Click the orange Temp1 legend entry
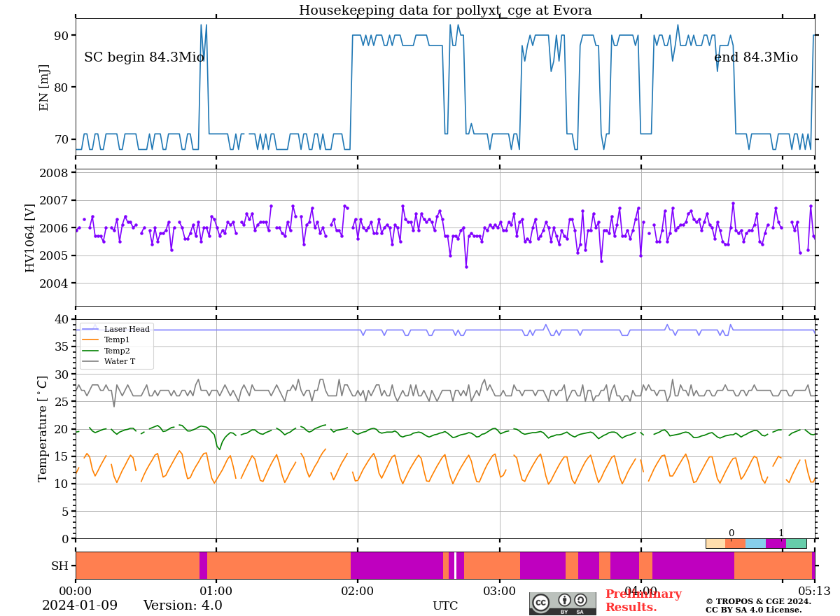This screenshot has width=840, height=616. (x=117, y=340)
